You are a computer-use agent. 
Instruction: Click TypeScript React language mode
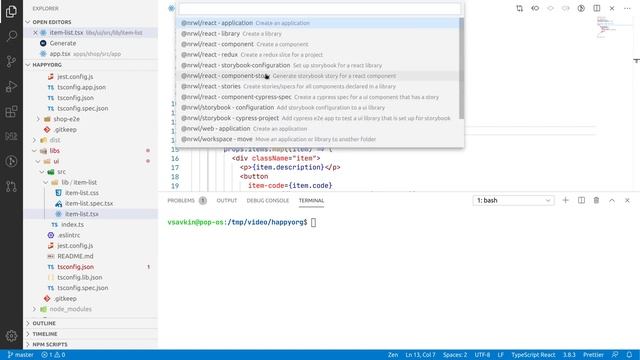533,355
